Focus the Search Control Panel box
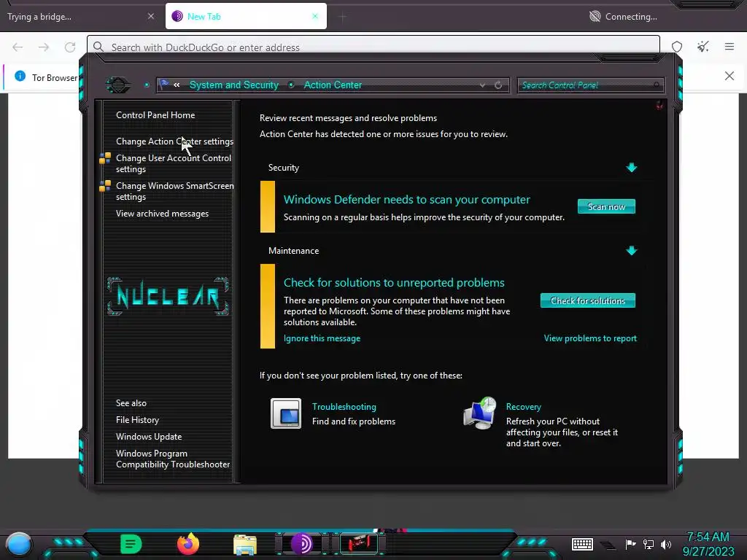Image resolution: width=747 pixels, height=560 pixels. coord(590,85)
